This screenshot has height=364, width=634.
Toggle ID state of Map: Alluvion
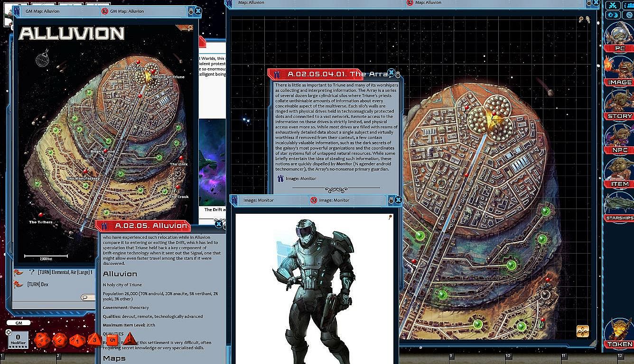pos(410,3)
